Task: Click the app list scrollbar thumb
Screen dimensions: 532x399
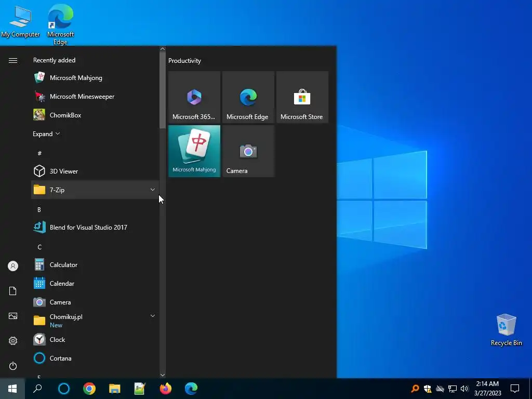Action: [x=163, y=90]
